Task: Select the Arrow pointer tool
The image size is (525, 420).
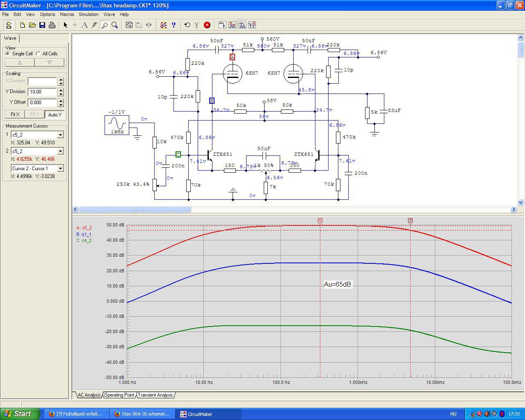Action: (x=65, y=25)
